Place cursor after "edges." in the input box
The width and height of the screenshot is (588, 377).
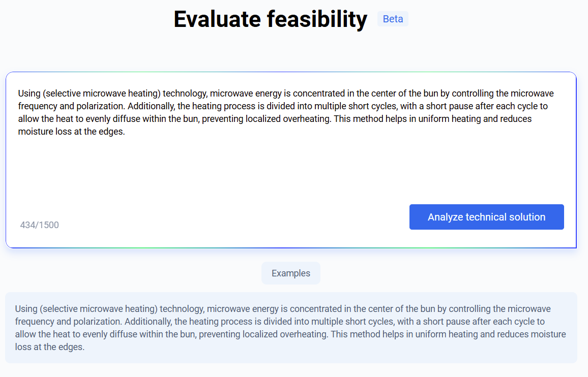125,132
